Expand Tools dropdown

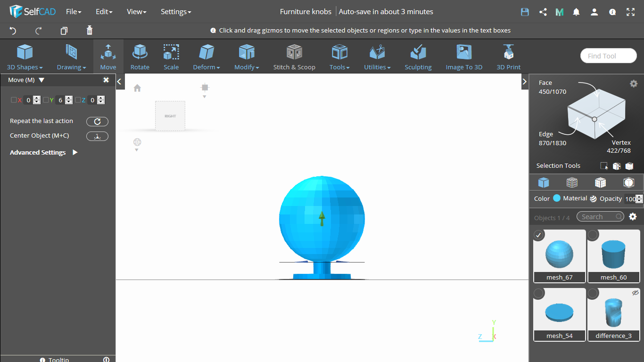(339, 57)
